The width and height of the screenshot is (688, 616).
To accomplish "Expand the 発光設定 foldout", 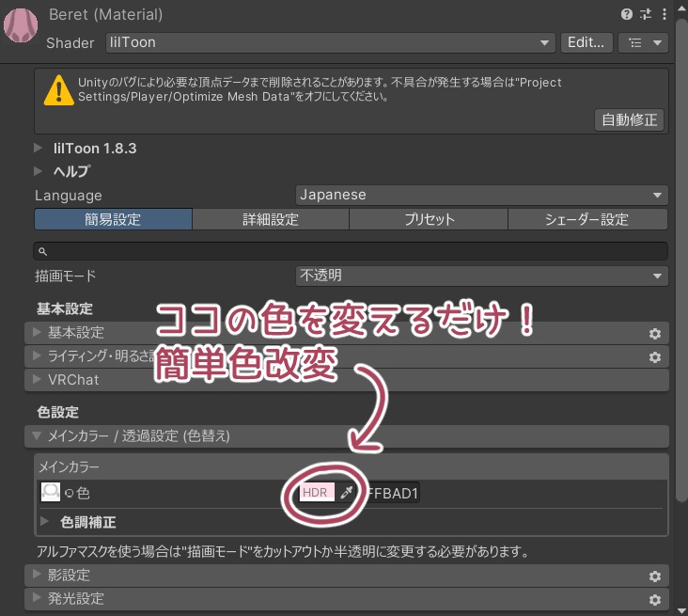I will coord(347,598).
